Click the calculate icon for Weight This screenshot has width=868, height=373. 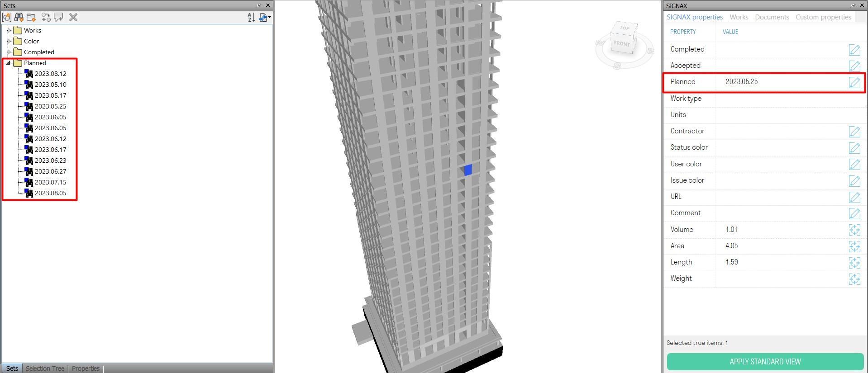[x=854, y=279]
